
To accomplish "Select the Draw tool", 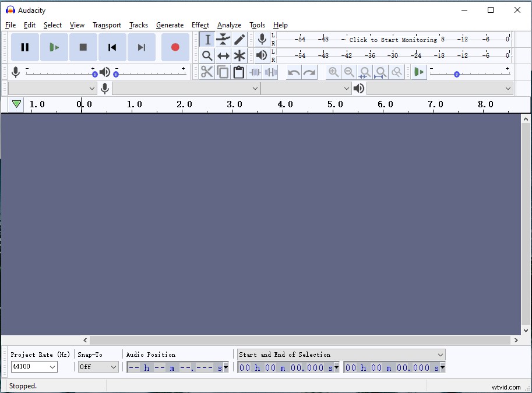I will (239, 39).
